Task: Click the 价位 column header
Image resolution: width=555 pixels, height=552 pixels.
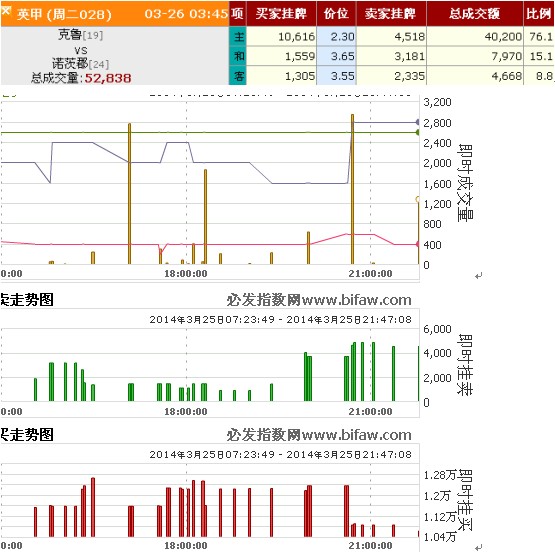Action: click(336, 13)
